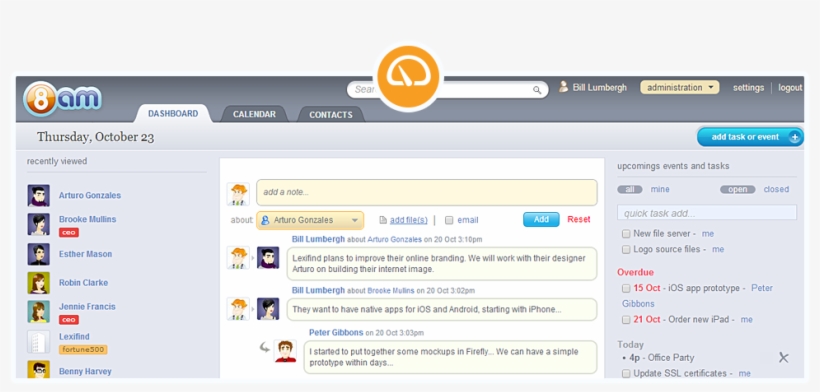
Task: Open Benny Harvey from recently viewed
Action: [85, 372]
